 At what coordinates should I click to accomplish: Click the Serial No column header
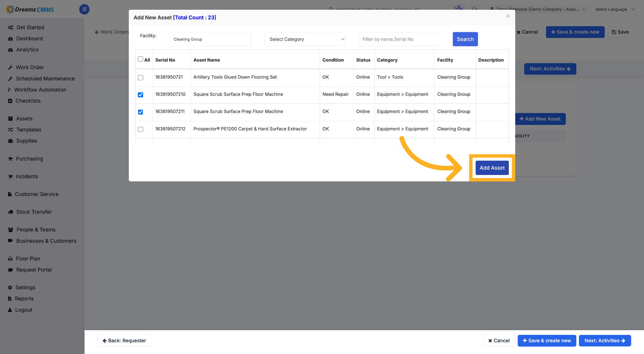(x=165, y=60)
